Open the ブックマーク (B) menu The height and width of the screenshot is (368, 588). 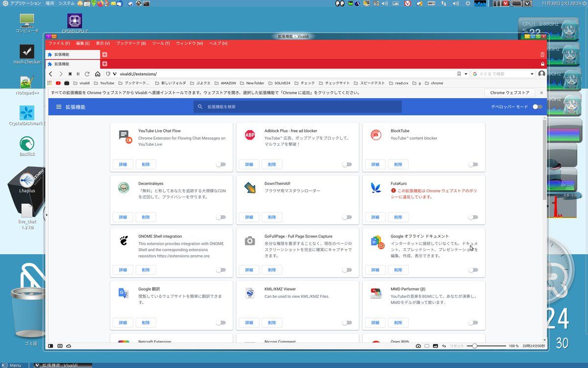click(x=131, y=43)
